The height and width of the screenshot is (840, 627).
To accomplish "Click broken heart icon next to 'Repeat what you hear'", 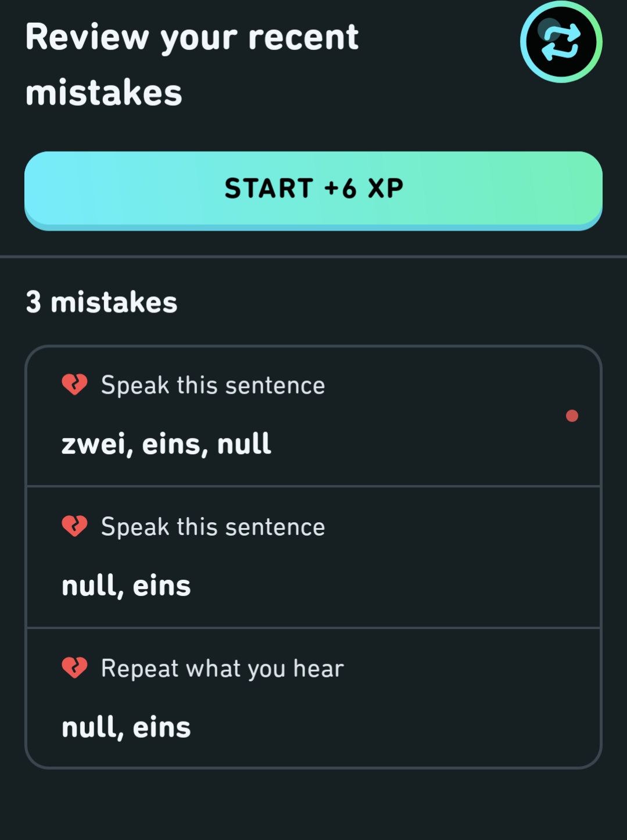I will (74, 668).
